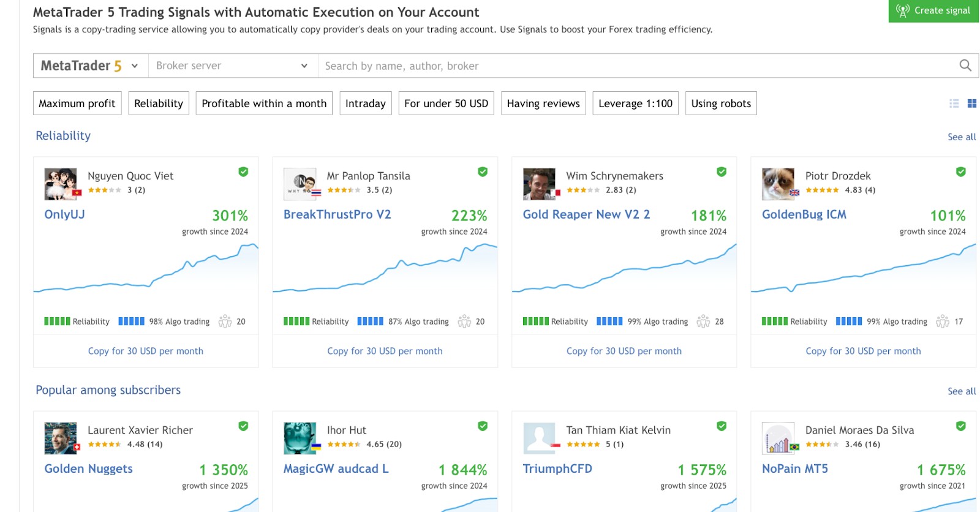
Task: Click verified shield on BreakThrustPro V2 card
Action: point(483,172)
